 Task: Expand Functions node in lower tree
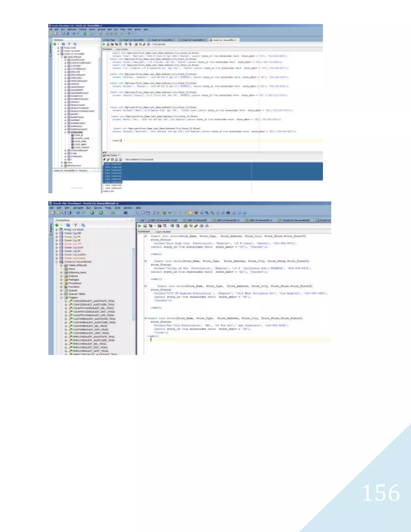click(61, 287)
